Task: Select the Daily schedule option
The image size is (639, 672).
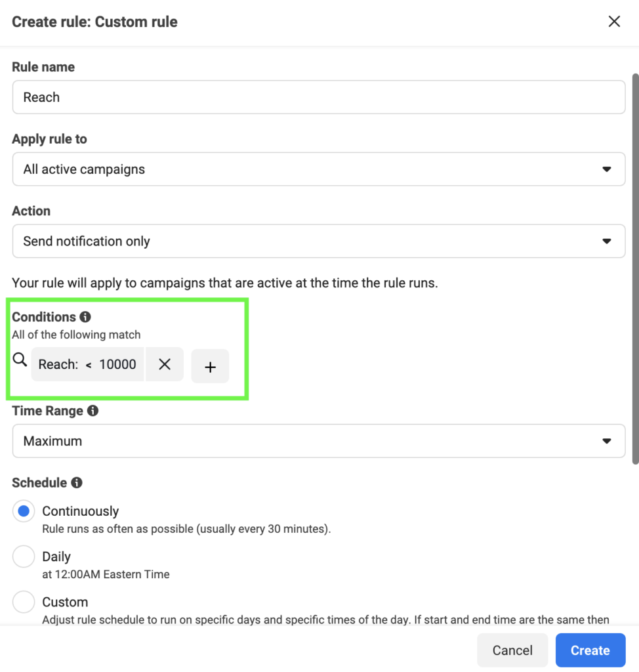Action: [24, 557]
